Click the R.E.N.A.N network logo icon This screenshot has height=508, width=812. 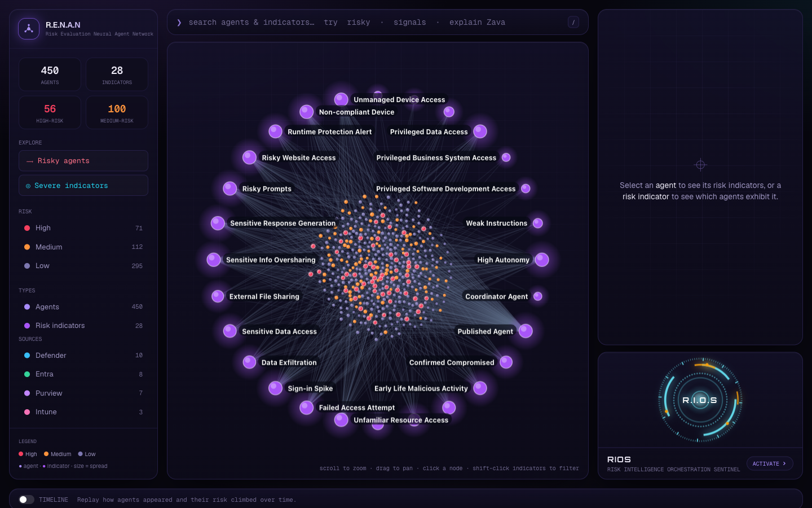point(29,29)
